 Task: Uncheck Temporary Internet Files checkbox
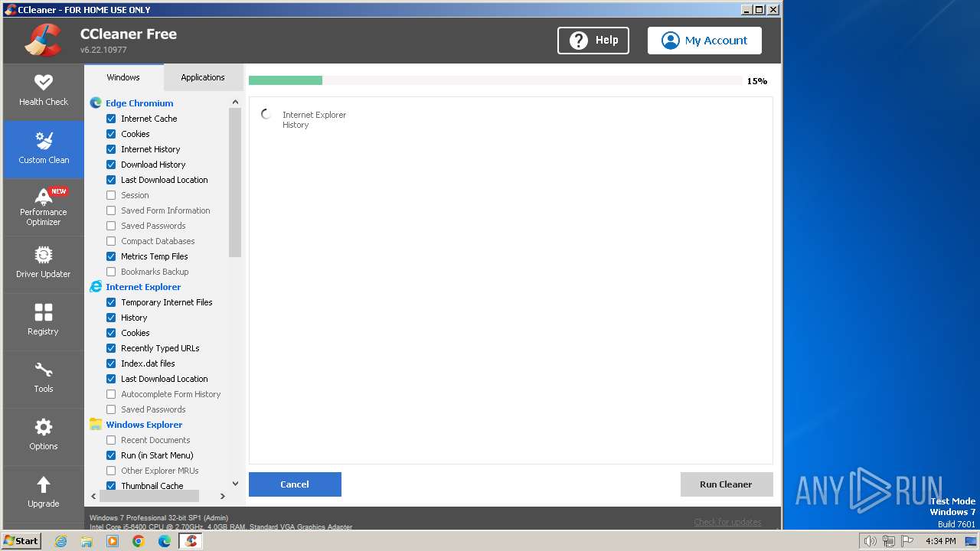[111, 302]
